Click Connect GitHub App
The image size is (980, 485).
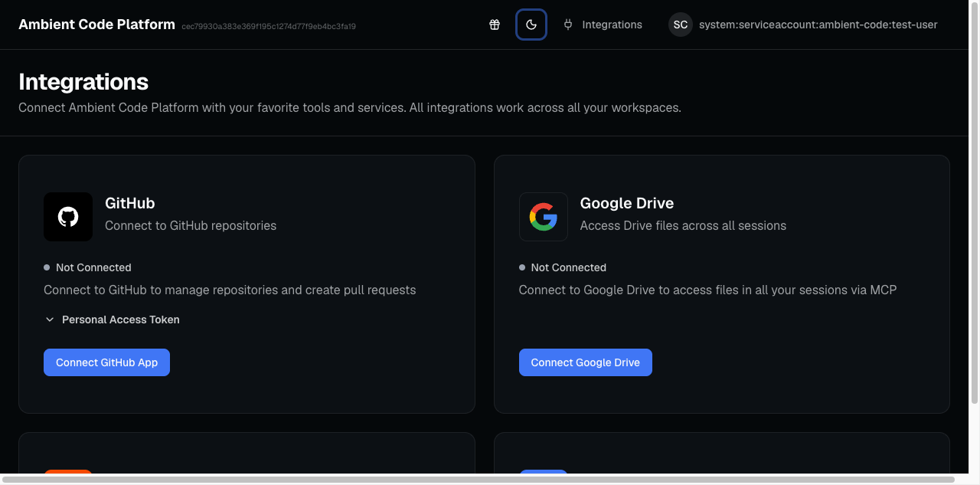[x=106, y=362]
